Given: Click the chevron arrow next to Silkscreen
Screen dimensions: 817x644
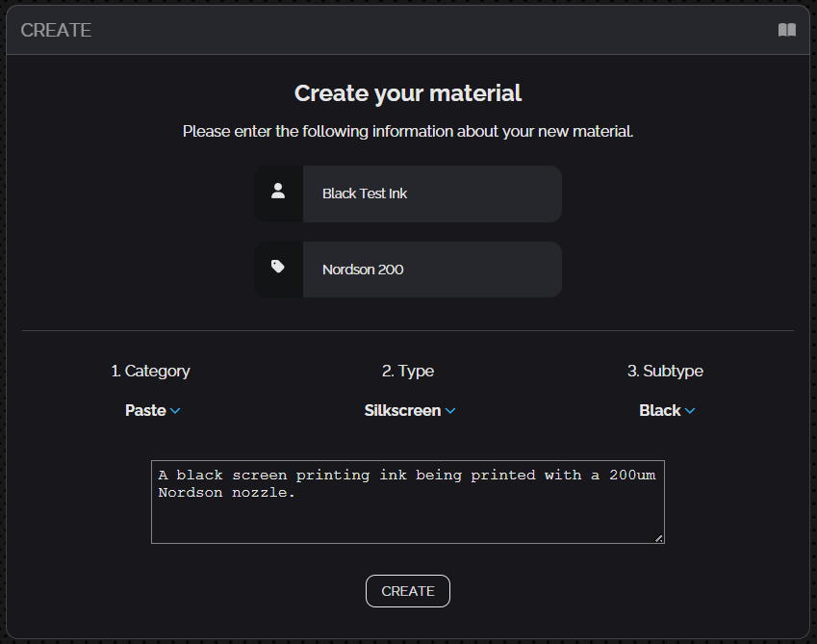Looking at the screenshot, I should tap(450, 411).
